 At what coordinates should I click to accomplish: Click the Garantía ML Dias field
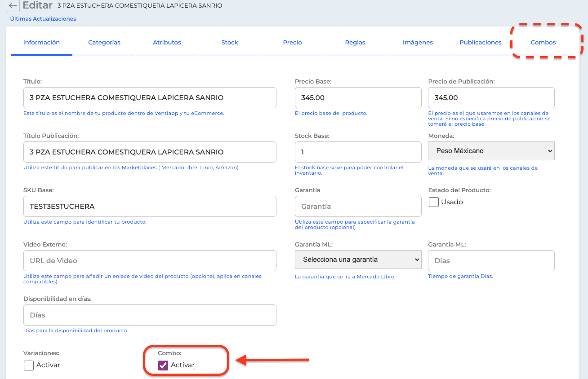pos(491,260)
